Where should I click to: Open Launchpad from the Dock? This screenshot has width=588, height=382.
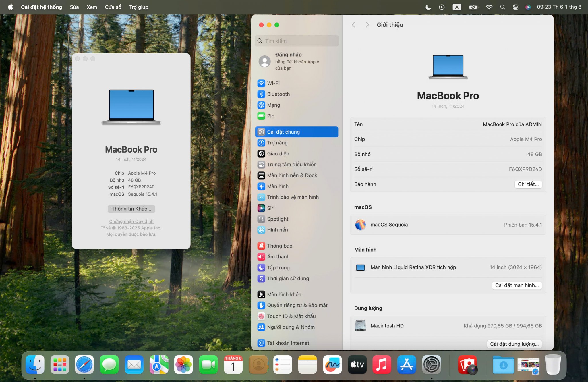point(60,364)
